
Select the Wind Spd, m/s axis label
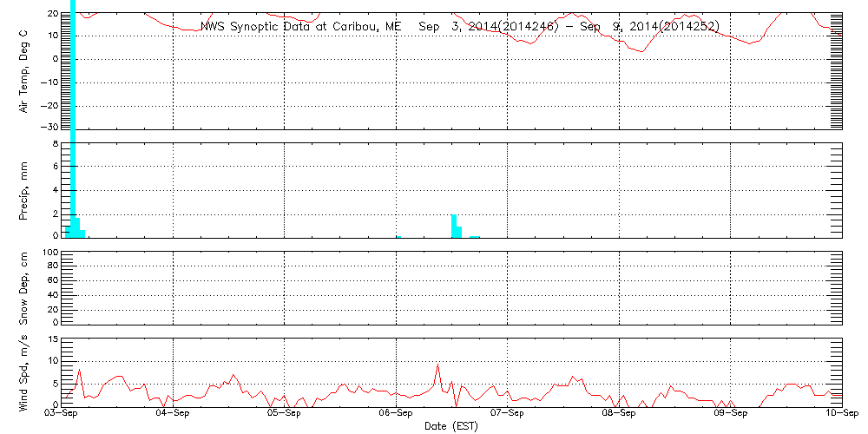pyautogui.click(x=25, y=372)
